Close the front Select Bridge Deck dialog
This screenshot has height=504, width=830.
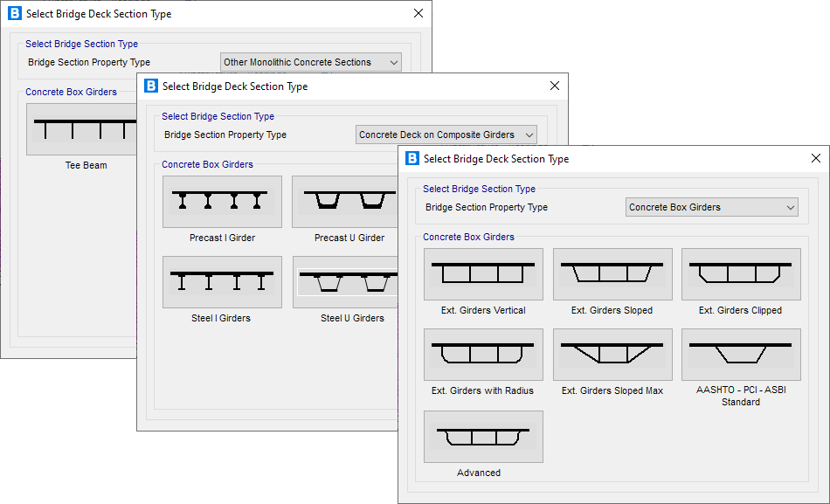coord(815,158)
